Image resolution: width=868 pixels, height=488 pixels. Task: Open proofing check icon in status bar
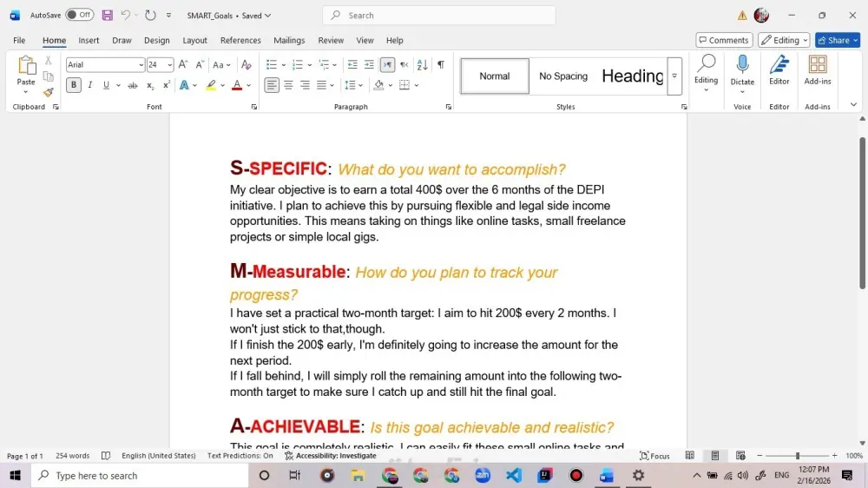click(106, 455)
